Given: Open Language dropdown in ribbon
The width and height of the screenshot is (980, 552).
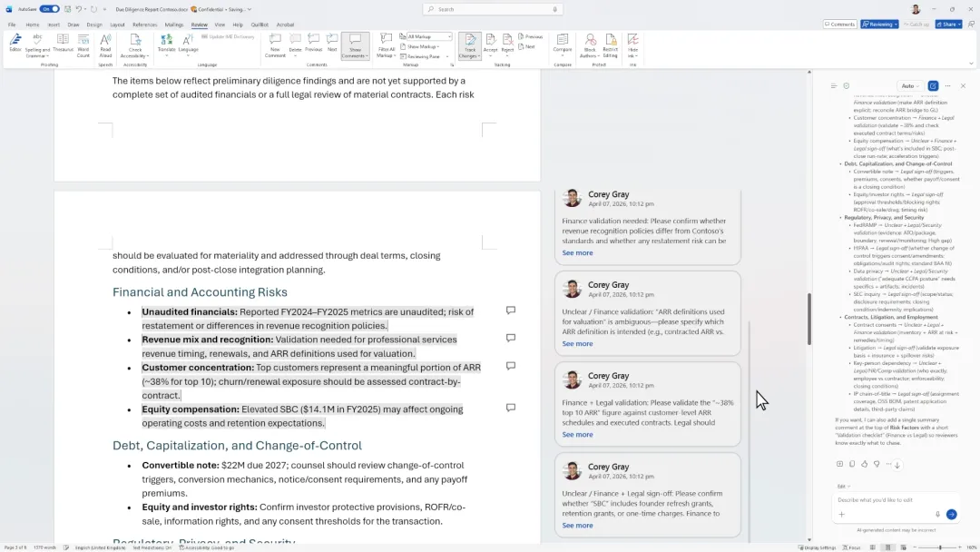Looking at the screenshot, I should [x=188, y=44].
